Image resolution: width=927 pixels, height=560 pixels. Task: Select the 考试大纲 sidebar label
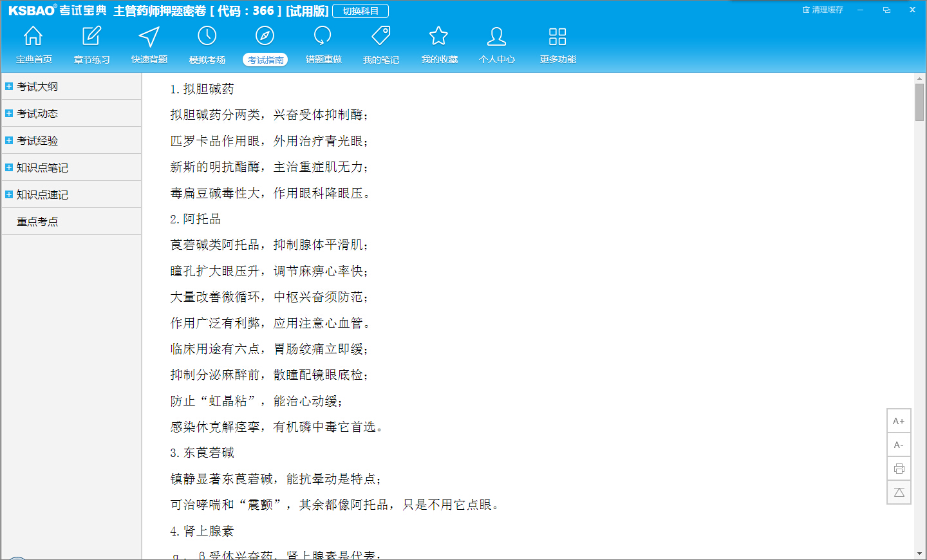click(37, 86)
